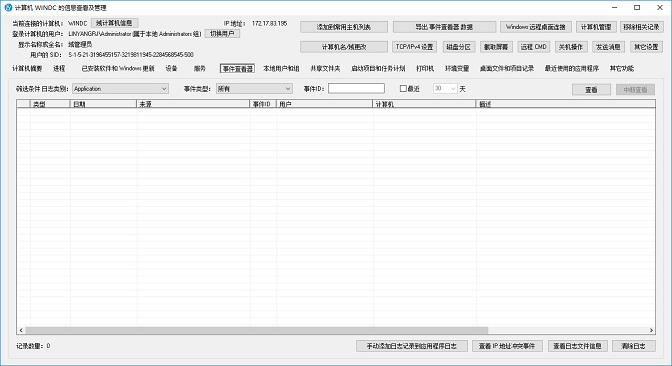Sort by the 来源 column header
Viewport: 672px width, 366px height.
[x=193, y=104]
